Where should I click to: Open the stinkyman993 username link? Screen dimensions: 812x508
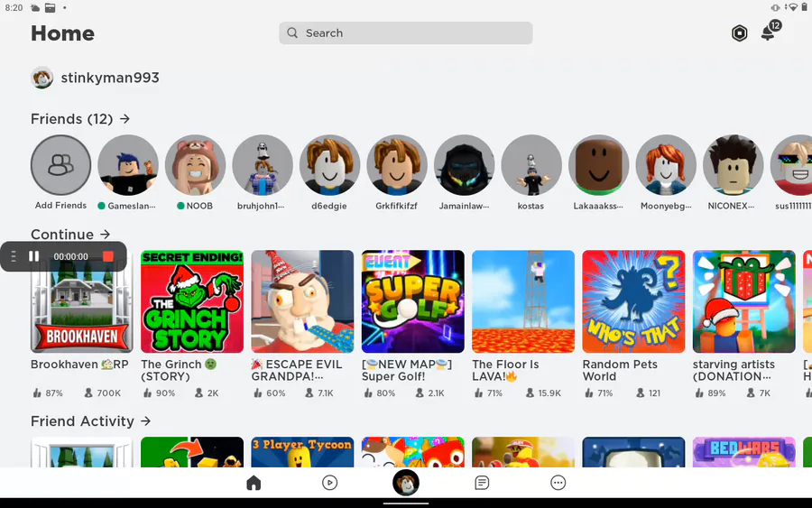pos(110,78)
